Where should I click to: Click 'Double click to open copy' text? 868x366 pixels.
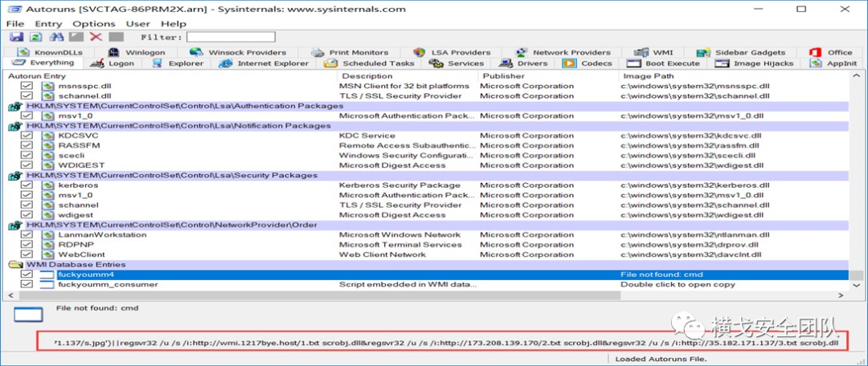(678, 285)
